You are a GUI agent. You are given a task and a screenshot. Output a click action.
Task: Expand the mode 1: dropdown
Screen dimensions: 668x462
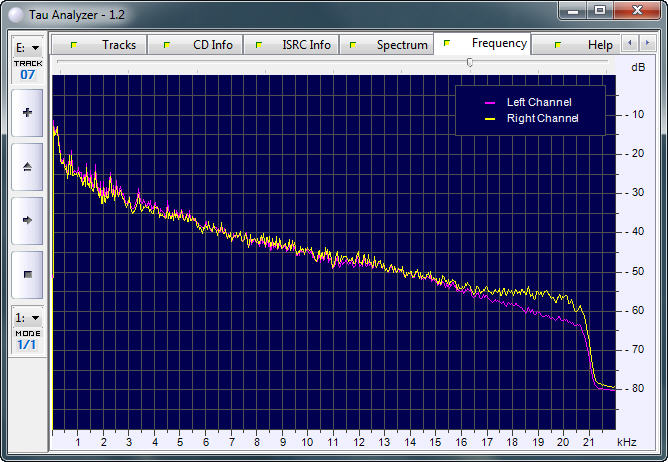[27, 318]
